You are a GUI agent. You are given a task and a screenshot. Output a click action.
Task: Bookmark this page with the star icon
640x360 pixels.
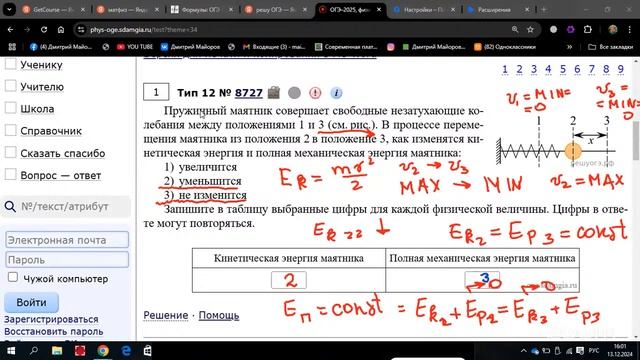[x=530, y=29]
